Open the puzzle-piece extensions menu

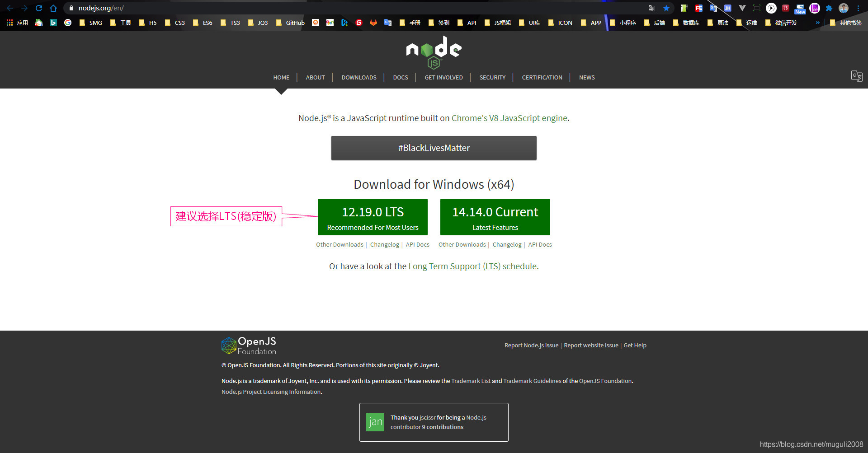coord(829,8)
